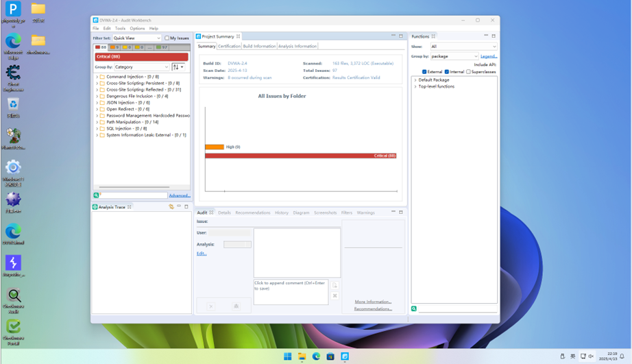This screenshot has width=632, height=364.
Task: Minimize the Analysis Trace panel
Action: (x=179, y=206)
